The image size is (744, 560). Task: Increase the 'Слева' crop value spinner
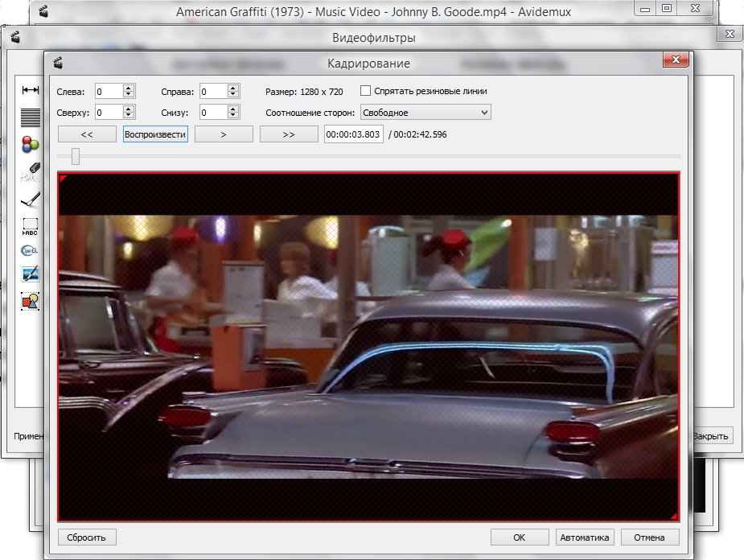[x=129, y=88]
